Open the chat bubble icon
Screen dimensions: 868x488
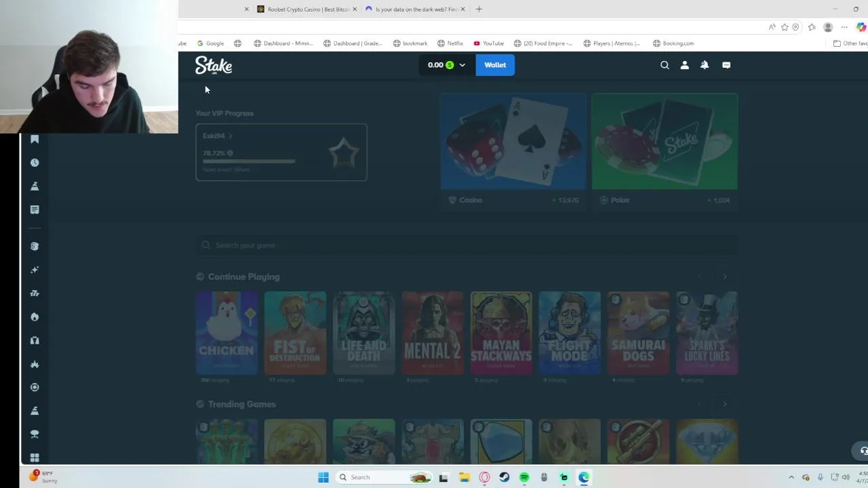click(726, 65)
